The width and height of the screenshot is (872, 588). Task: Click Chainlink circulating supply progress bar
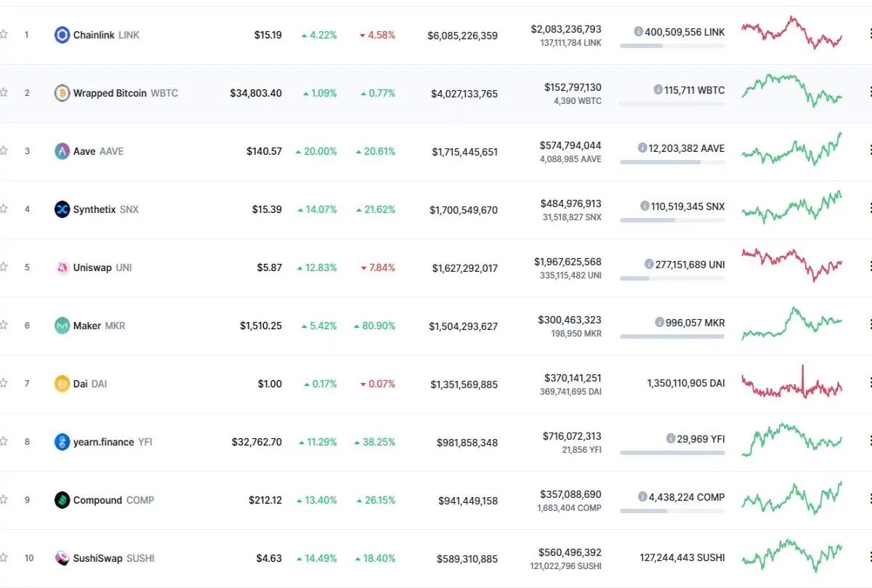(x=672, y=46)
